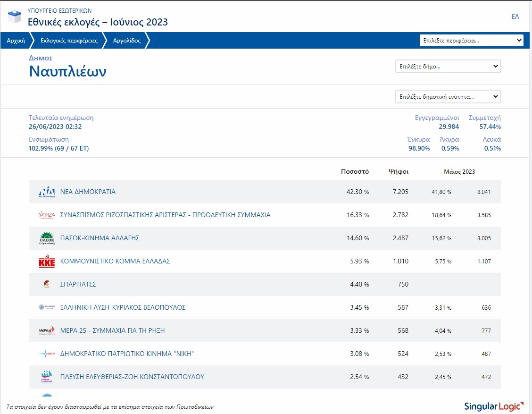Click the Νέα Δημοκρατία party logo

47,192
